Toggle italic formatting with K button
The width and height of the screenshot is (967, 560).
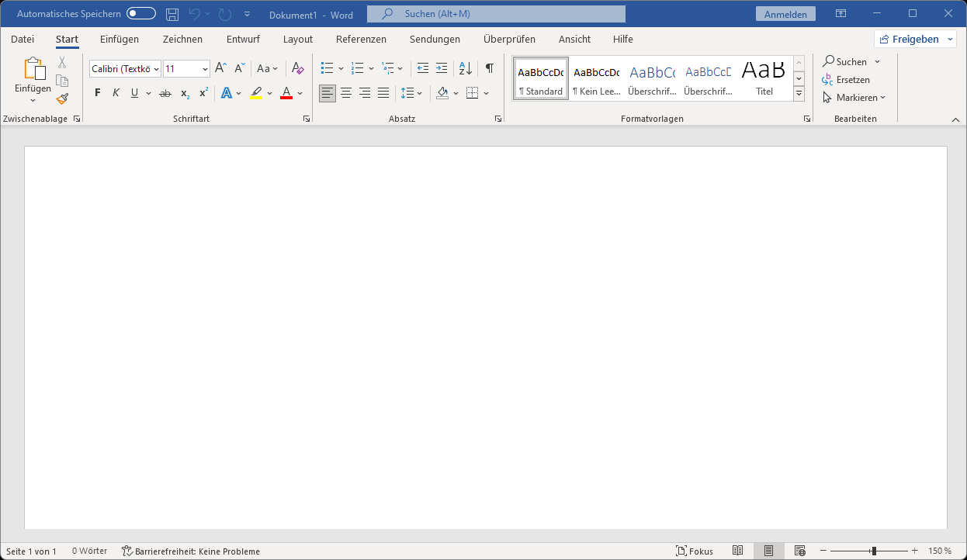(x=116, y=93)
